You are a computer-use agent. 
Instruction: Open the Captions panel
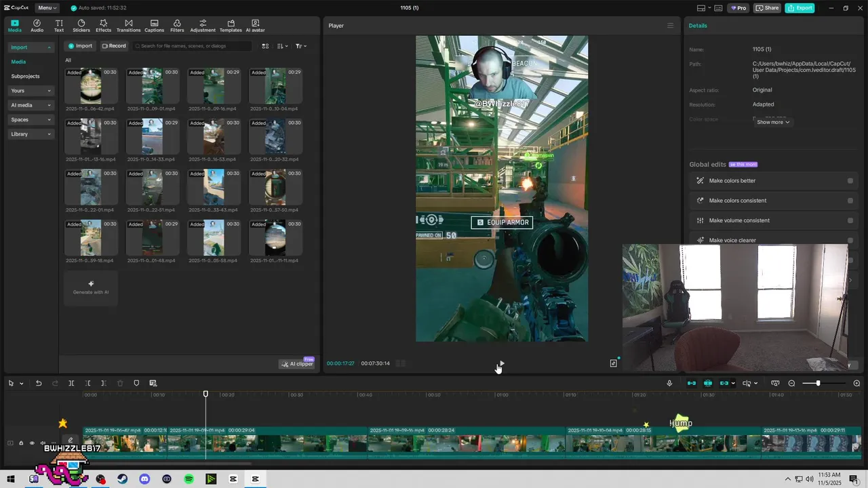[154, 26]
